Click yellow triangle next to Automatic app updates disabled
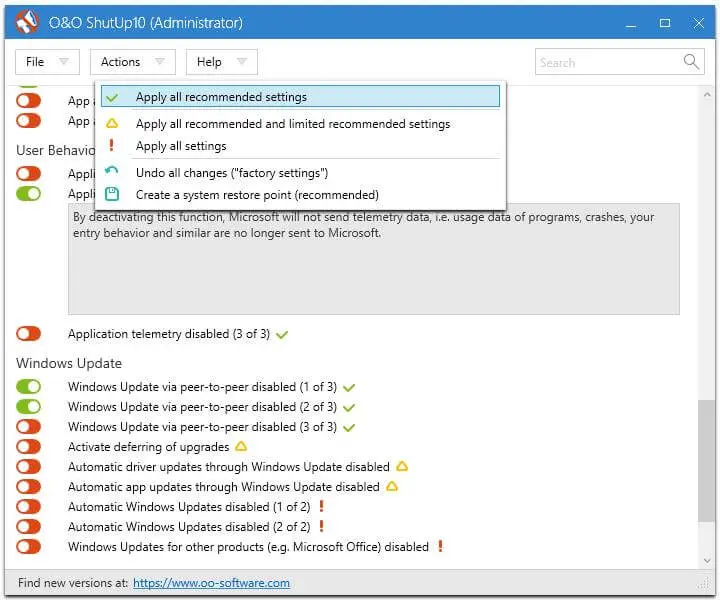The width and height of the screenshot is (720, 600). pyautogui.click(x=392, y=486)
